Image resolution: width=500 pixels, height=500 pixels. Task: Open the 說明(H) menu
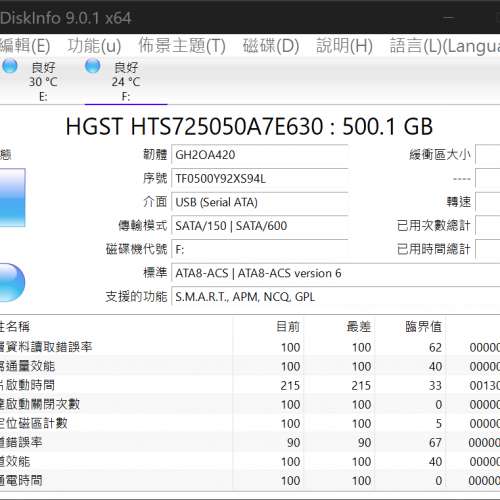pos(344,46)
